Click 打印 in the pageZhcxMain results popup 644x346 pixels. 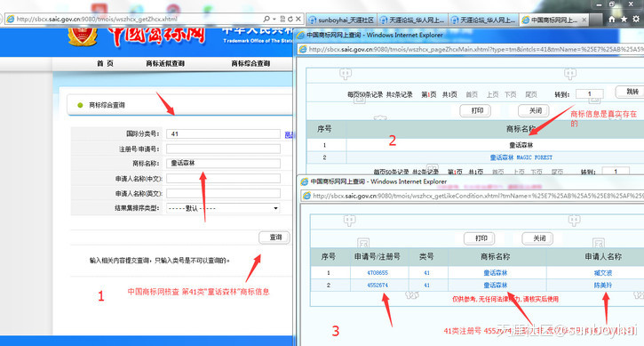(x=475, y=110)
